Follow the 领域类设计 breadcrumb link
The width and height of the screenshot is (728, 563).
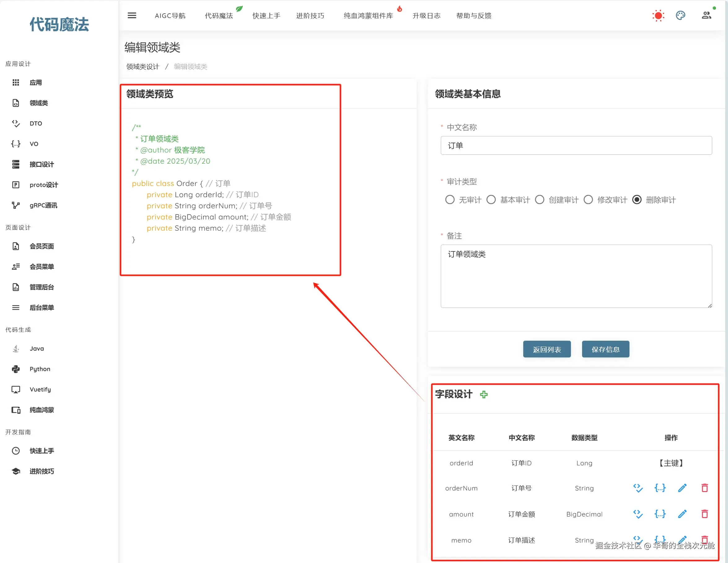coord(143,67)
